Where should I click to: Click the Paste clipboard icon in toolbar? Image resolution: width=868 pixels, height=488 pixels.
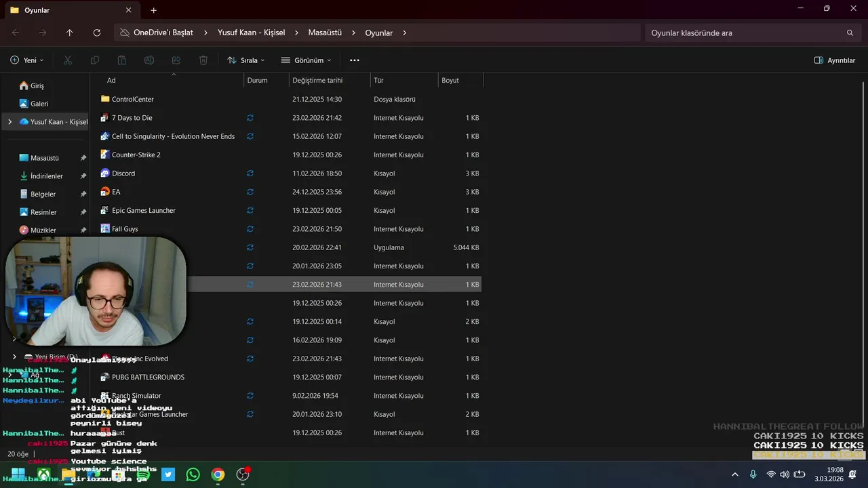point(122,60)
